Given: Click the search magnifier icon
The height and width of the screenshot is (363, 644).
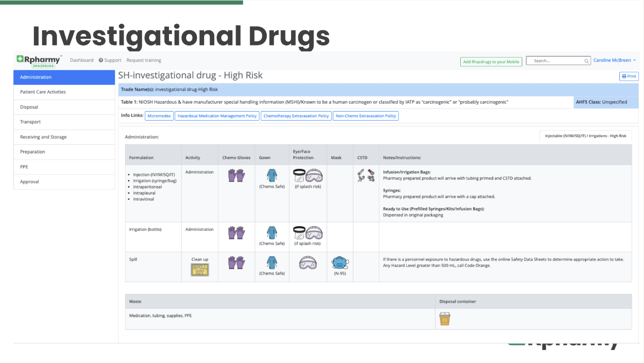Looking at the screenshot, I should (587, 61).
